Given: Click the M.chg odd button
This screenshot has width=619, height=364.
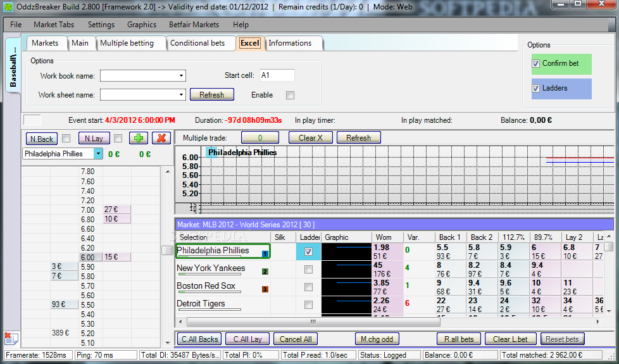Looking at the screenshot, I should click(x=377, y=339).
